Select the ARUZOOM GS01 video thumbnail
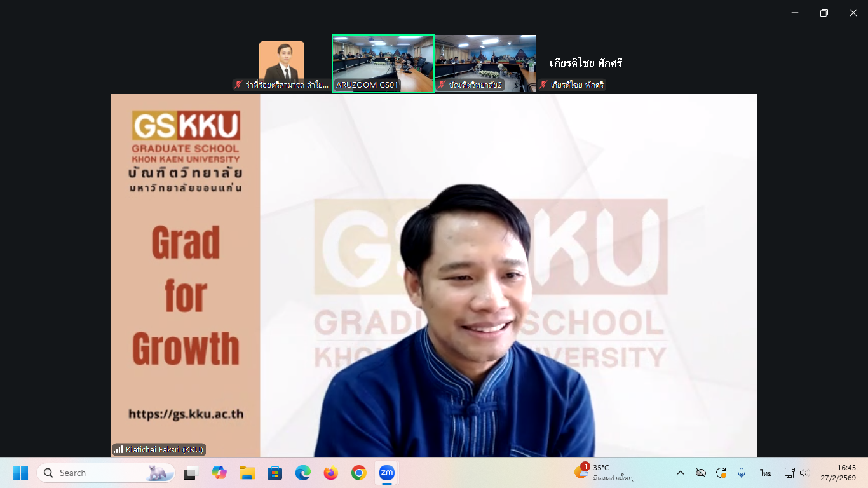Image resolution: width=868 pixels, height=488 pixels. point(383,63)
